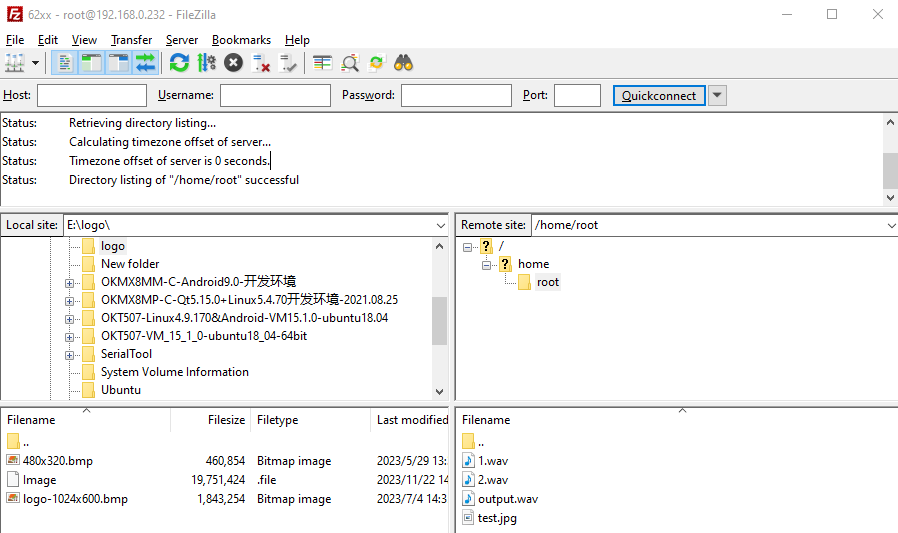Toggle transfer queue display
The height and width of the screenshot is (533, 898).
pyautogui.click(x=145, y=63)
